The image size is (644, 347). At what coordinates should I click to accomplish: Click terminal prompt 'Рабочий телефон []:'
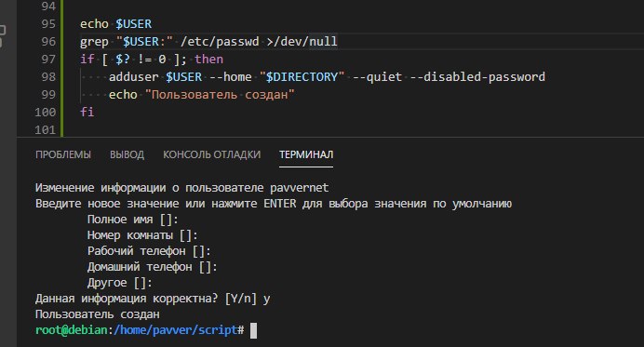[x=149, y=251]
